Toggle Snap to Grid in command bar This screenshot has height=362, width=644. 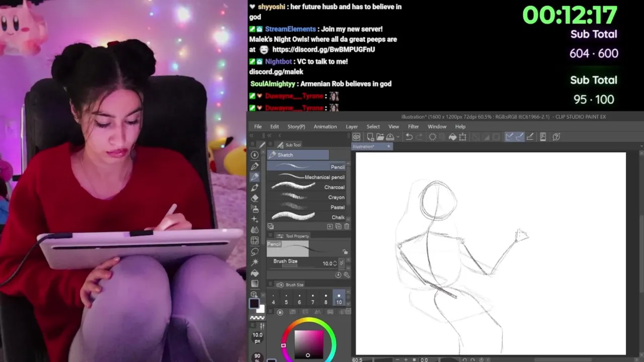(530, 137)
